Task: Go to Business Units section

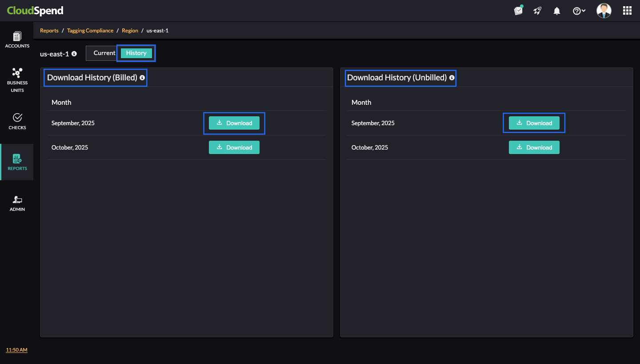Action: coord(17,79)
